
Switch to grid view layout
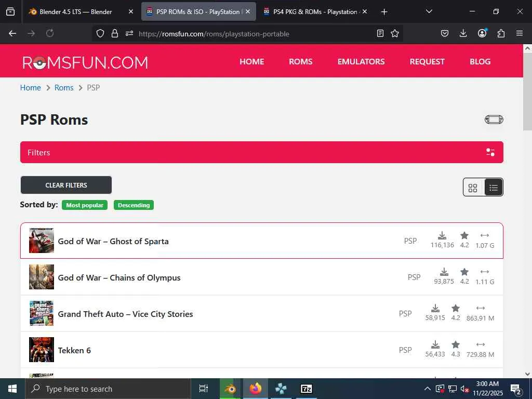(x=473, y=188)
